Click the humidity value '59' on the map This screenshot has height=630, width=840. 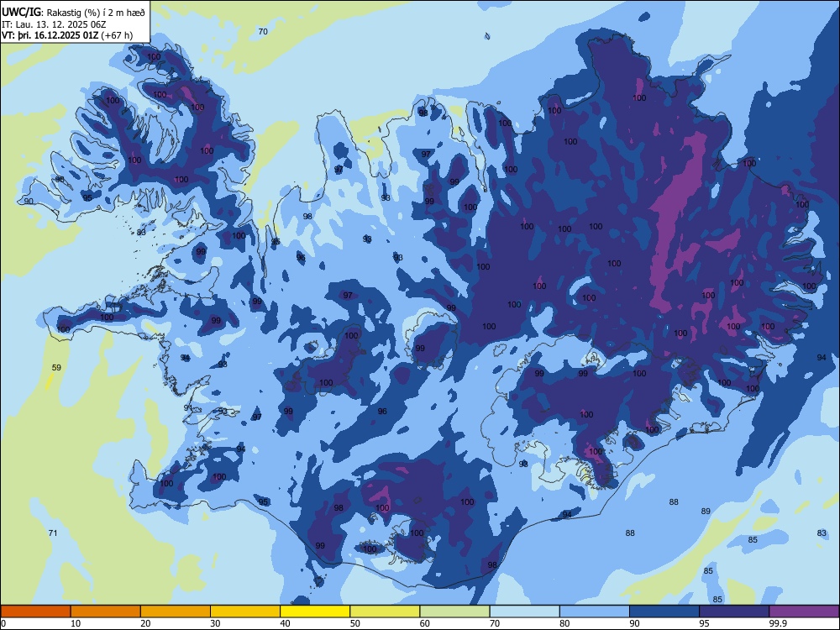point(56,368)
